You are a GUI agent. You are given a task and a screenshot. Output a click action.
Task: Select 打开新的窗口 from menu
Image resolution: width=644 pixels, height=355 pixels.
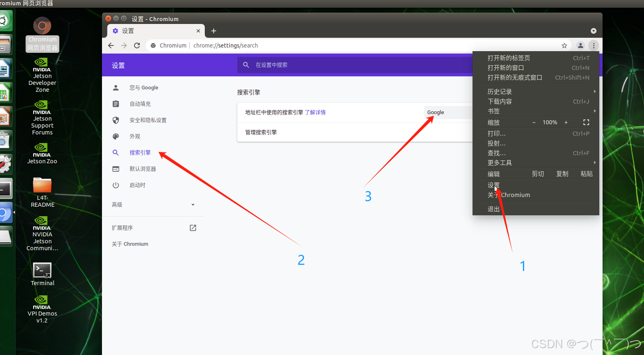click(x=536, y=68)
